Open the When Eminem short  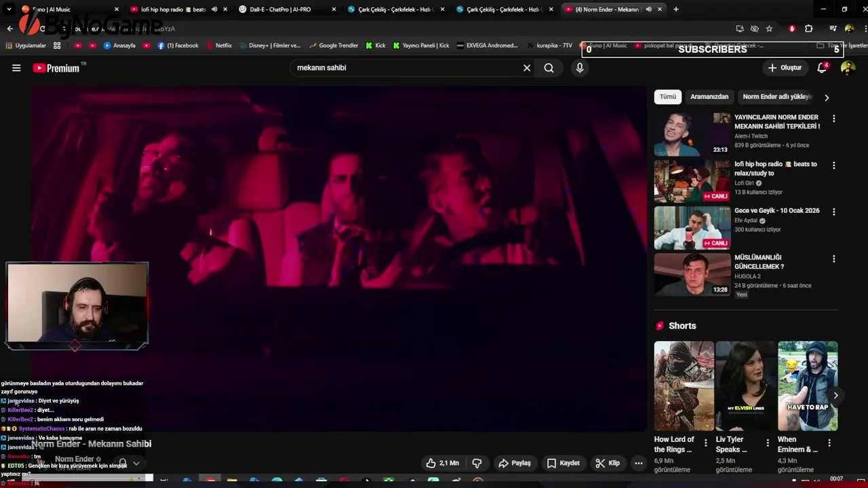point(808,386)
